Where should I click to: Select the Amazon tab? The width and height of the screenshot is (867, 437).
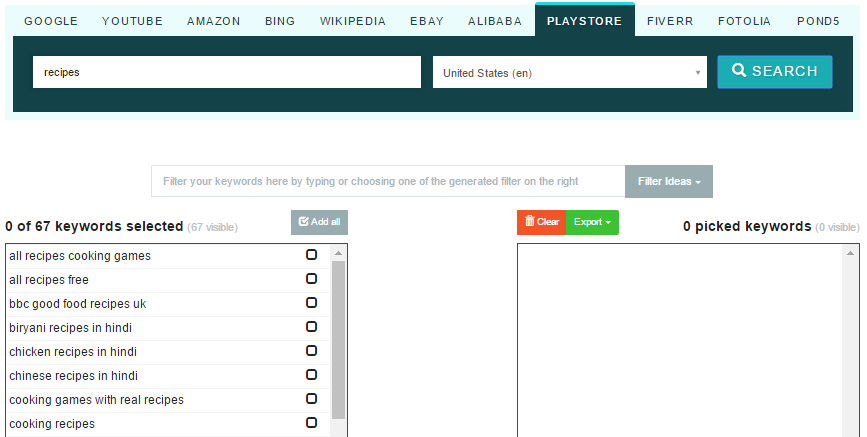tap(213, 21)
